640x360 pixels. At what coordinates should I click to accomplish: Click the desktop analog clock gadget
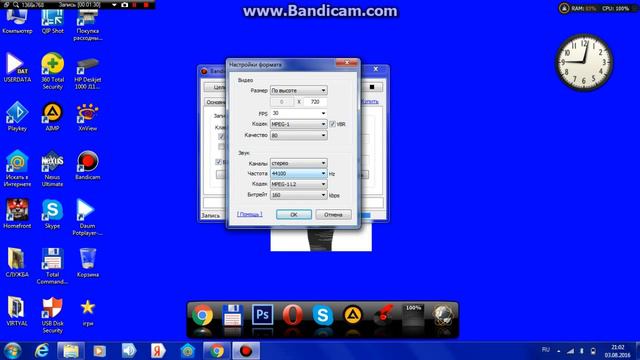[584, 62]
